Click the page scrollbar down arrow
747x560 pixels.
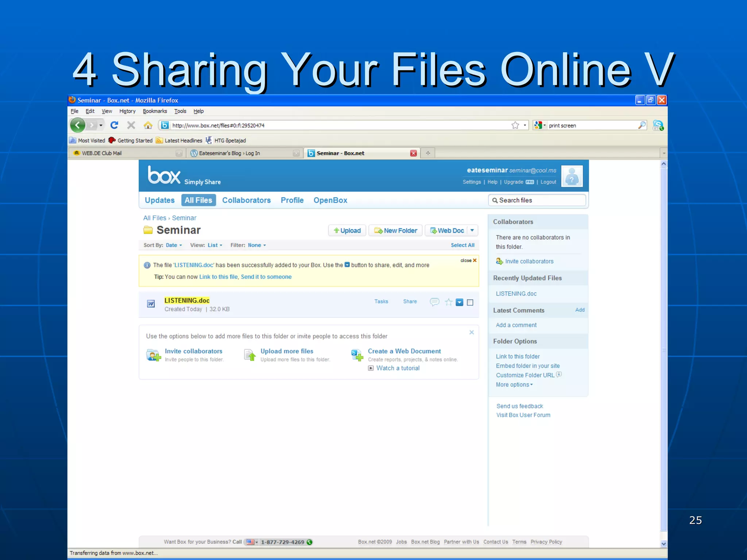click(x=664, y=544)
